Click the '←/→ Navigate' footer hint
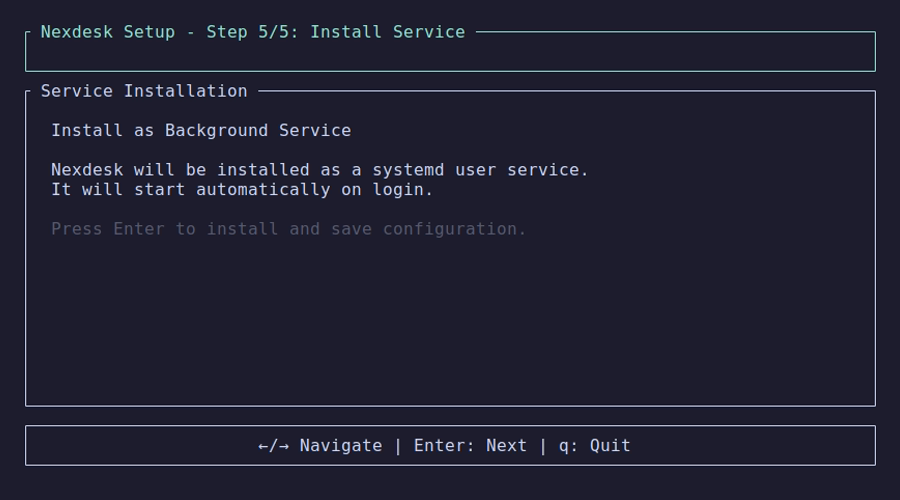The width and height of the screenshot is (900, 500). (320, 446)
